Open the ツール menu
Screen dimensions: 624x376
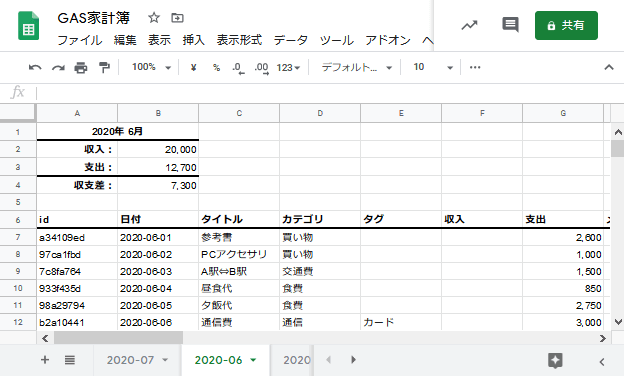point(336,40)
